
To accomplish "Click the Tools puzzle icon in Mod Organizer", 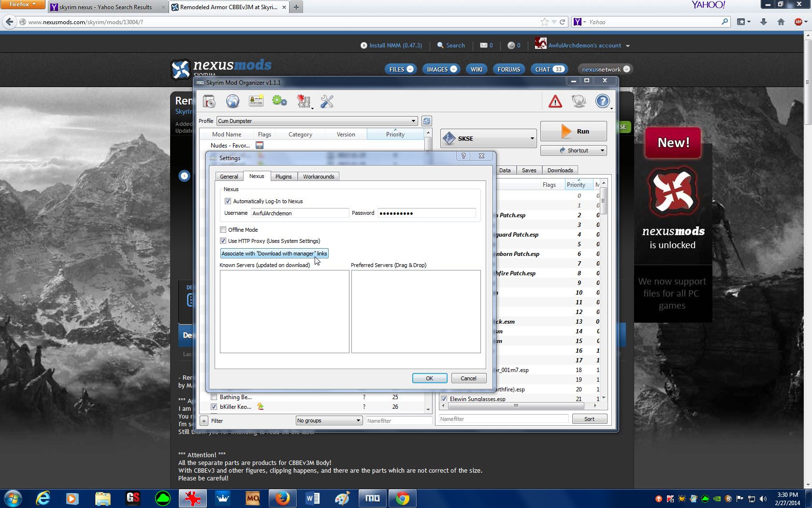I will point(304,101).
